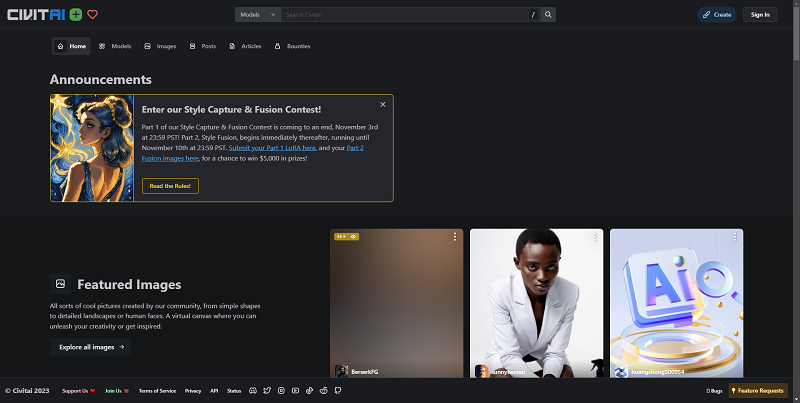Click the Discord footer icon
The height and width of the screenshot is (403, 800).
253,391
